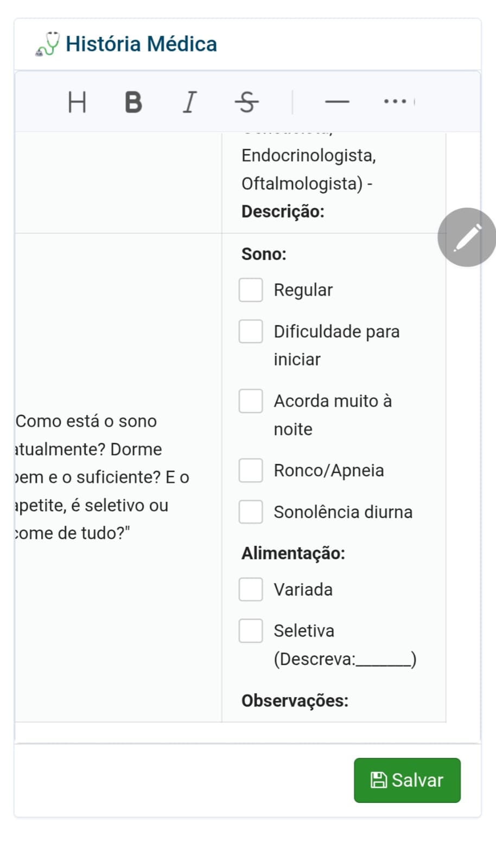Click the floating pencil edit button

click(x=467, y=237)
